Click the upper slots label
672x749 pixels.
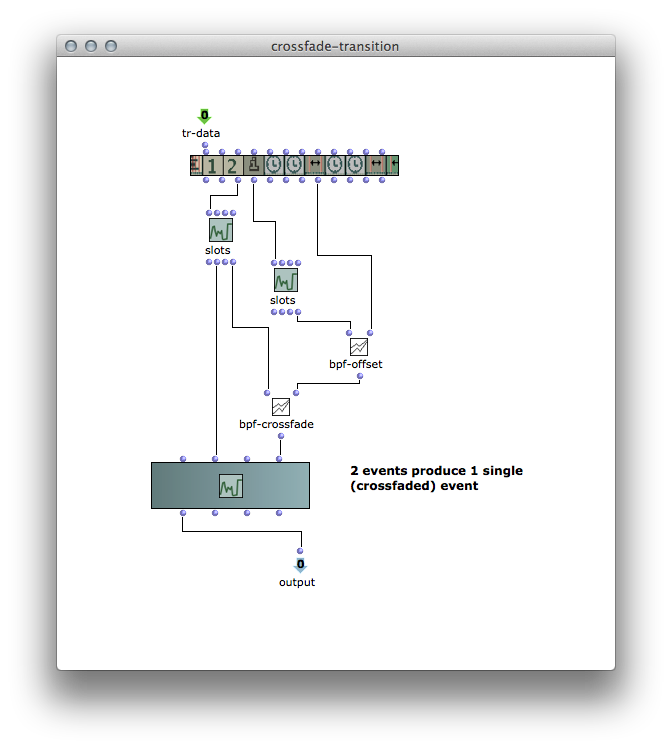[218, 250]
